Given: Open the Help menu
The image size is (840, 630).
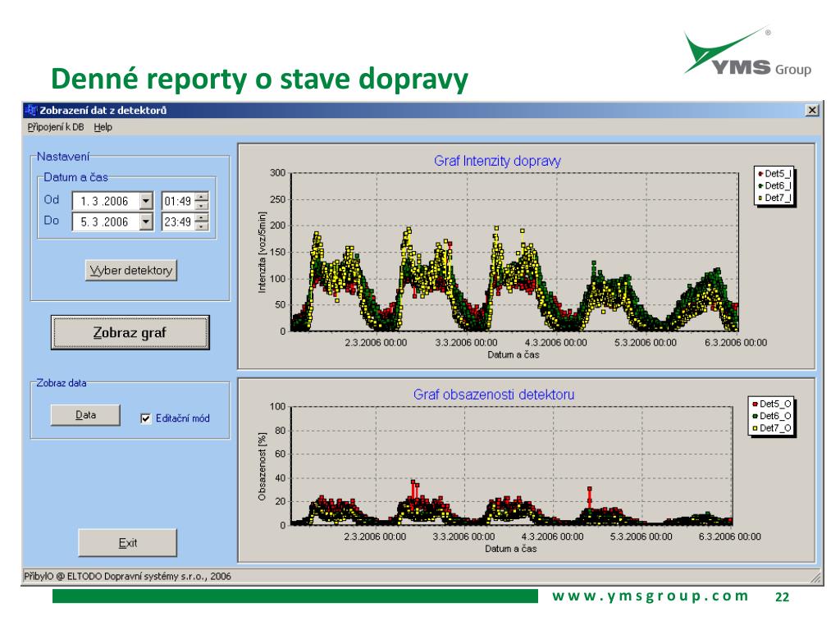Looking at the screenshot, I should [103, 127].
